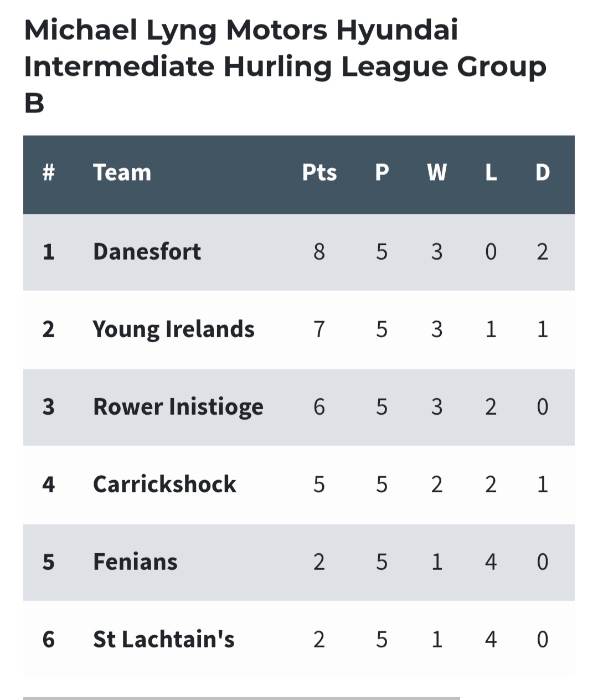Click the league group title heading
Viewport: 598px width, 700px height.
coord(285,66)
